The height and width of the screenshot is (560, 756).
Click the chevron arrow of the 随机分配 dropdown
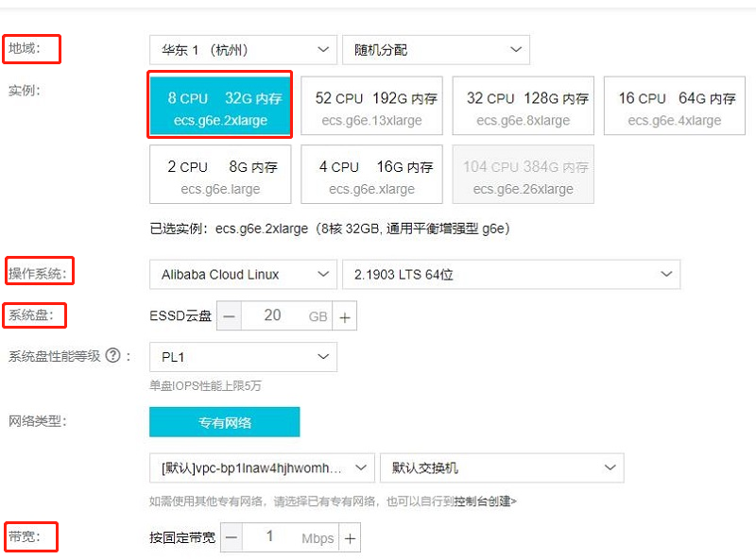point(516,50)
